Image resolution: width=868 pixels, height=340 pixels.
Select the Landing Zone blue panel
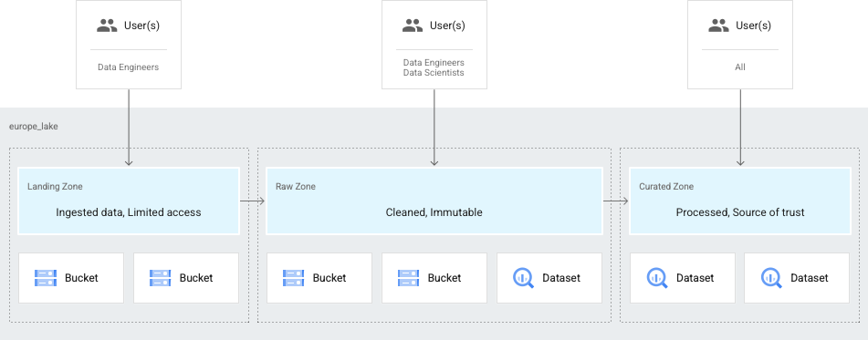(129, 201)
